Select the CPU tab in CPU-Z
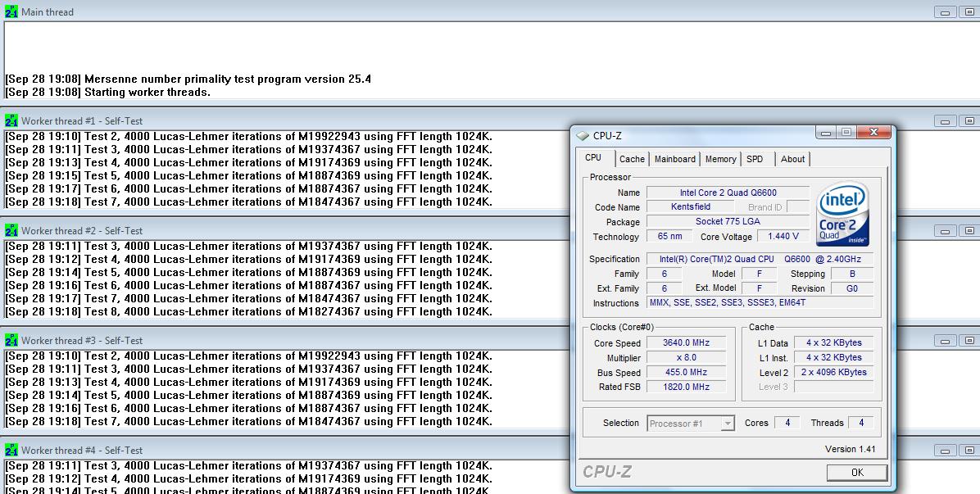980x494 pixels. pos(593,158)
